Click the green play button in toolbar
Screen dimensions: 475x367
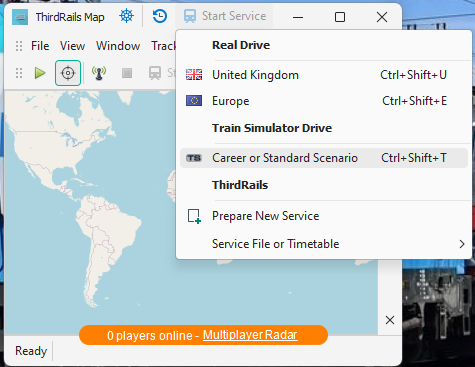pos(40,73)
